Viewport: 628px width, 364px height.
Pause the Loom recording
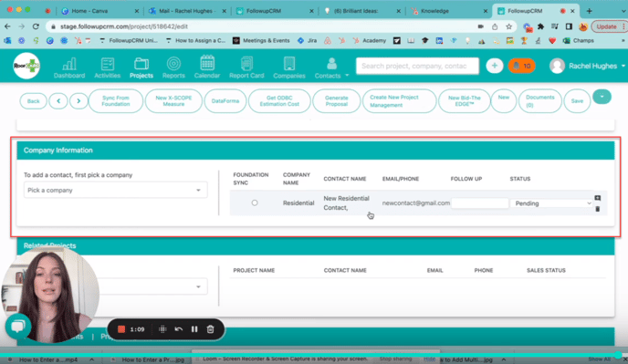[x=194, y=329]
